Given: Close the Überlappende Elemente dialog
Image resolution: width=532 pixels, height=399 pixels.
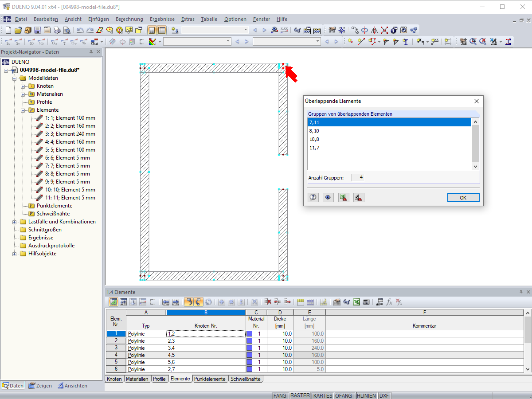Looking at the screenshot, I should pos(477,101).
